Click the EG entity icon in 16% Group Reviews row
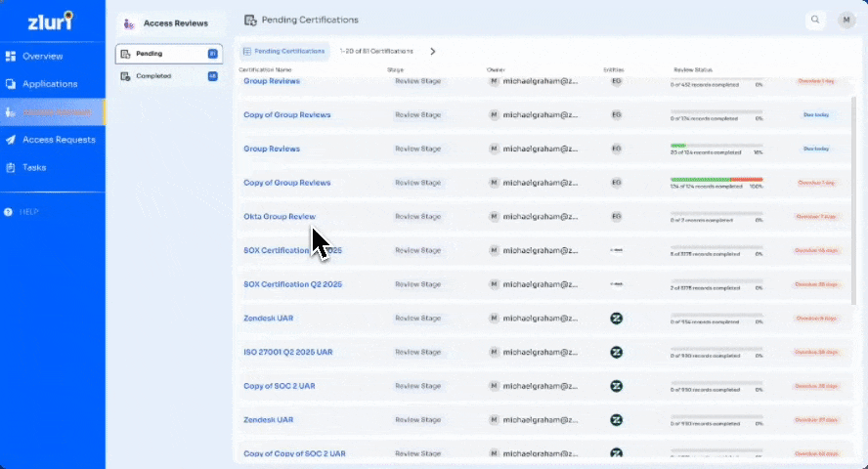This screenshot has width=868, height=469. [616, 149]
